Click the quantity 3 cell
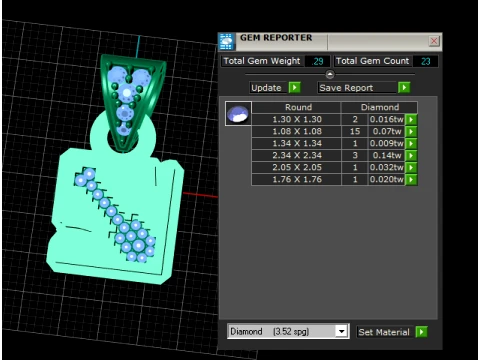Image resolution: width=480 pixels, height=360 pixels. pyautogui.click(x=355, y=155)
